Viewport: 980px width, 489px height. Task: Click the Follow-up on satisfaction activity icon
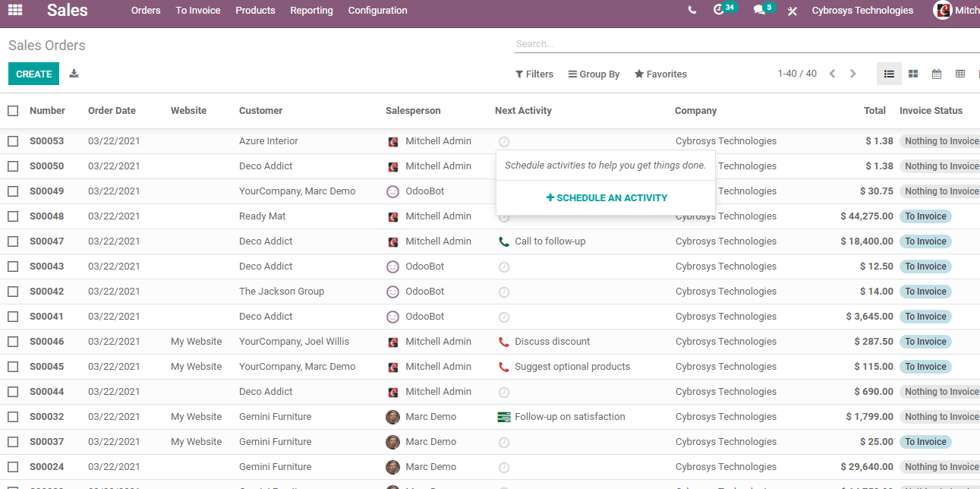coord(504,417)
